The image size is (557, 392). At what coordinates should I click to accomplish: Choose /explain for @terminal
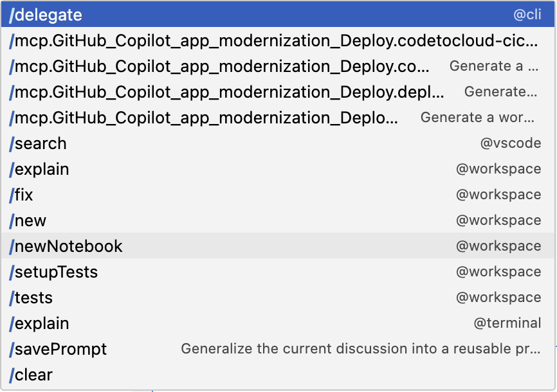pos(40,323)
